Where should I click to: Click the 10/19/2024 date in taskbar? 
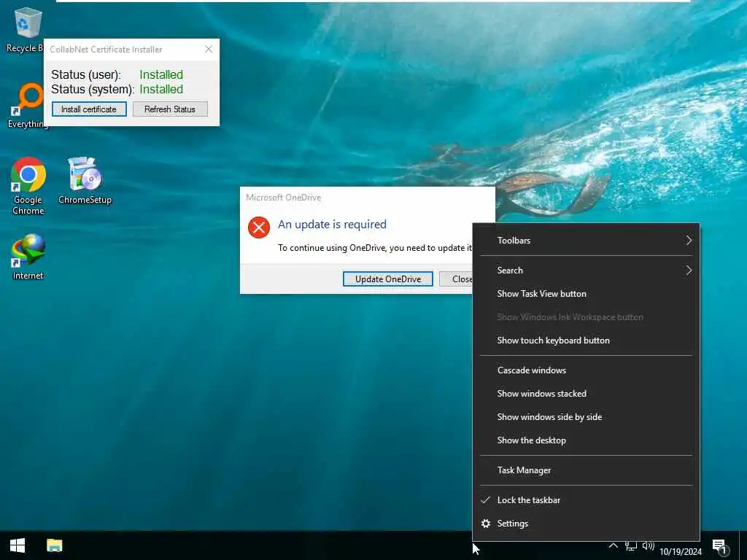click(681, 551)
